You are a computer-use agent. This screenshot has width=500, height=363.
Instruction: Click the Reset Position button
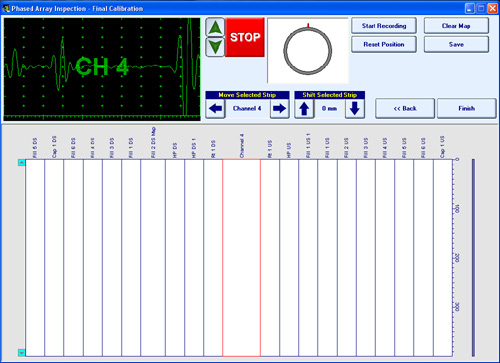tap(384, 44)
